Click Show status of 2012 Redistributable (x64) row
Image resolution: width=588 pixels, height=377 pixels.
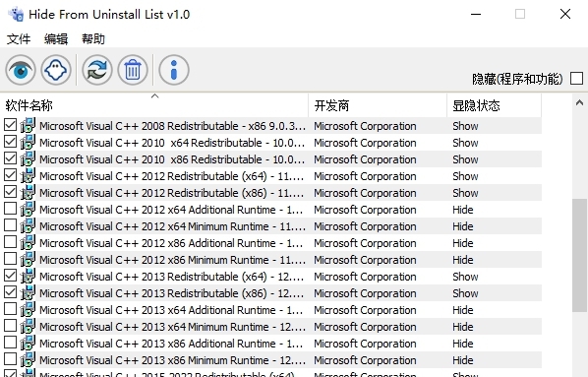pyautogui.click(x=465, y=176)
